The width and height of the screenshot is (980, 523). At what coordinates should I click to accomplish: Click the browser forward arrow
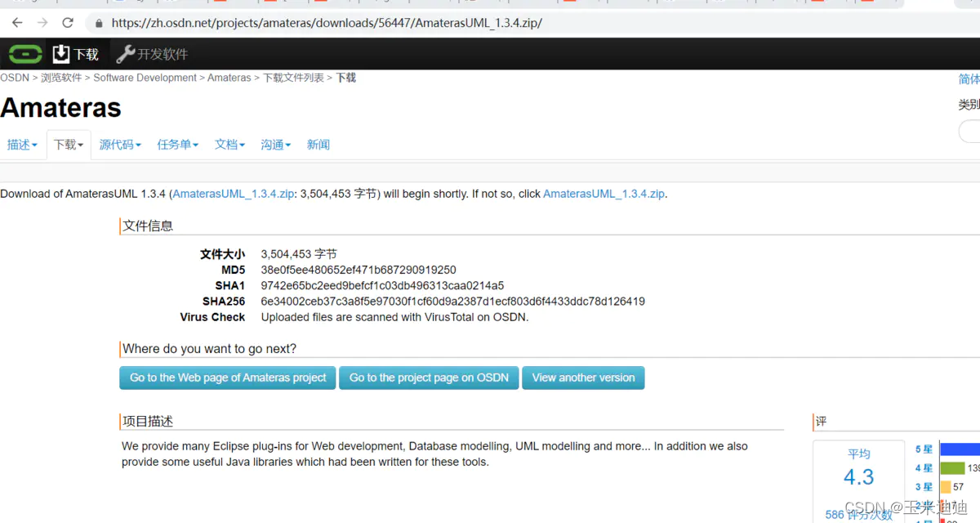[42, 23]
